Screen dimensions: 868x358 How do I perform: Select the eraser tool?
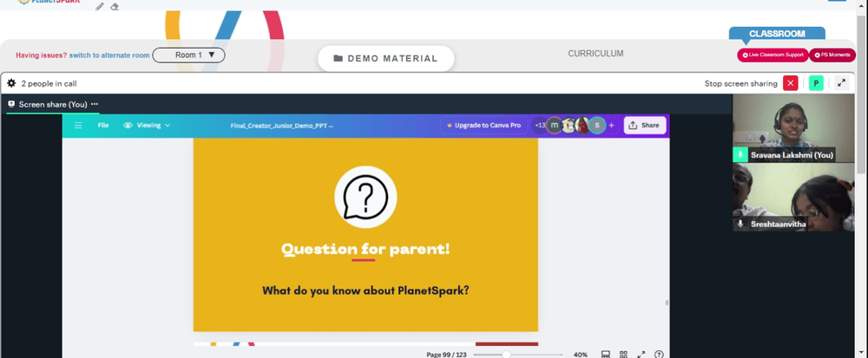coord(115,6)
